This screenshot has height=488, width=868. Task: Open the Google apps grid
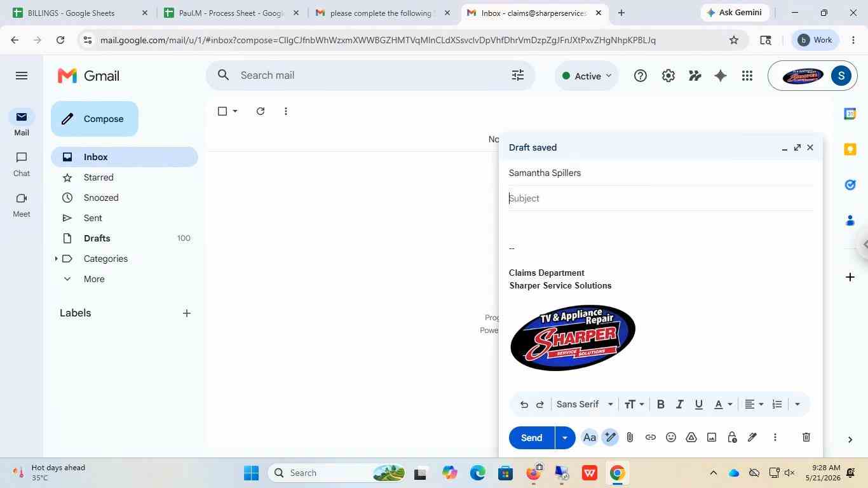[747, 76]
